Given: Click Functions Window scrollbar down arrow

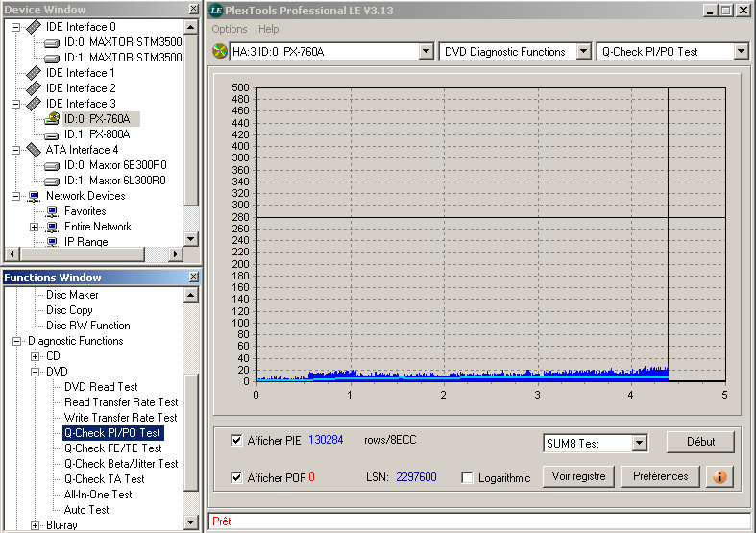Looking at the screenshot, I should (191, 522).
